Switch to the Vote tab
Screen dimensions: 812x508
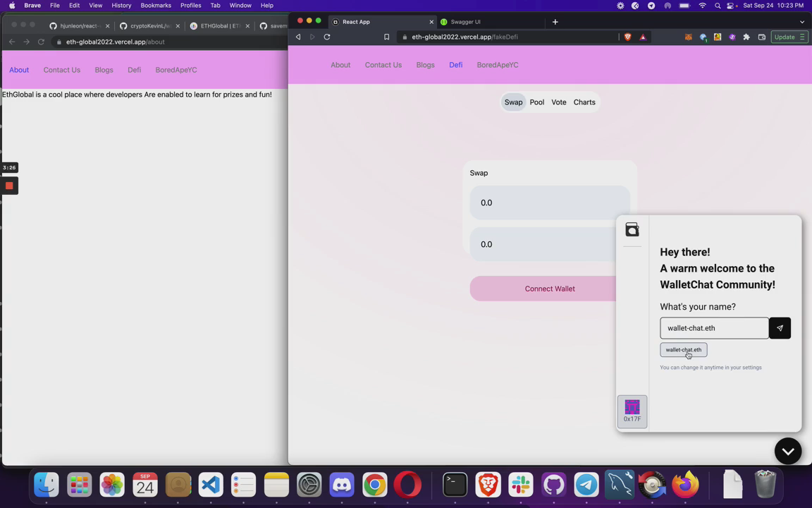[559, 102]
